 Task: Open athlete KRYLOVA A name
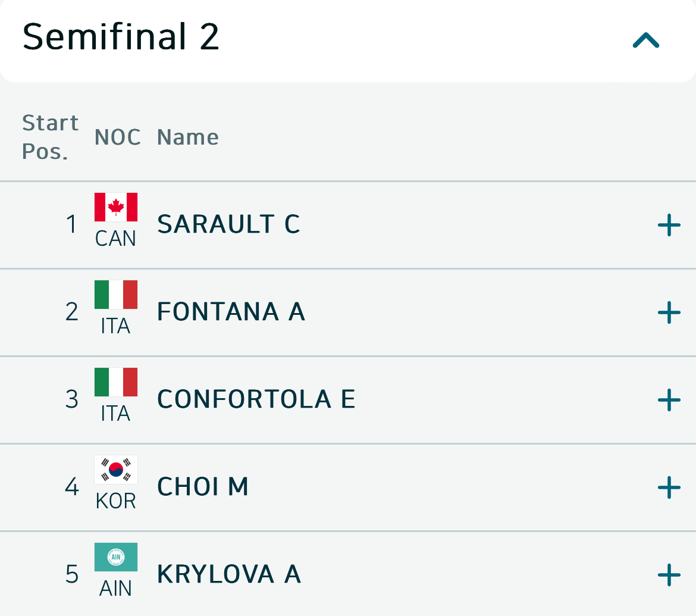point(228,574)
